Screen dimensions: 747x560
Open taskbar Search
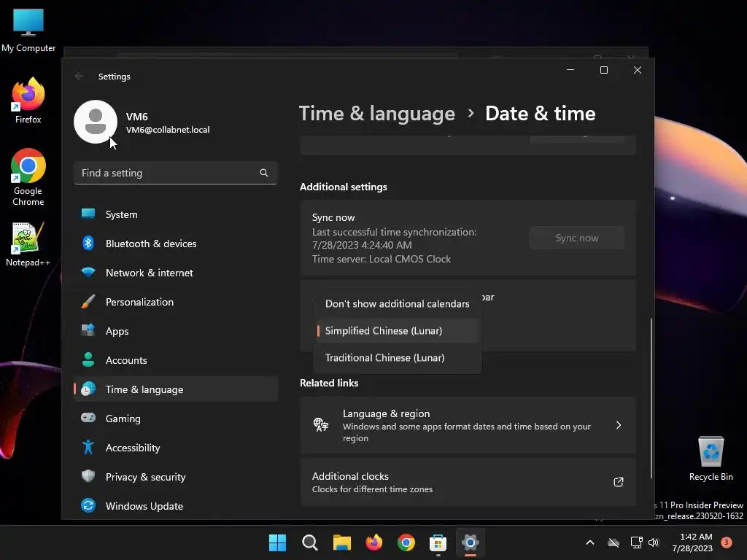(309, 542)
